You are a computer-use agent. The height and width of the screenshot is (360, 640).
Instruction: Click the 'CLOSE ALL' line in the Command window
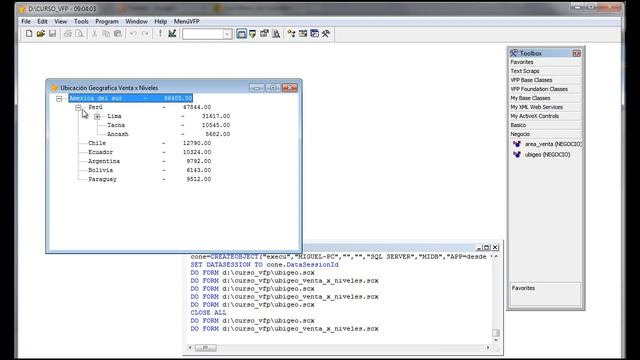pyautogui.click(x=208, y=313)
